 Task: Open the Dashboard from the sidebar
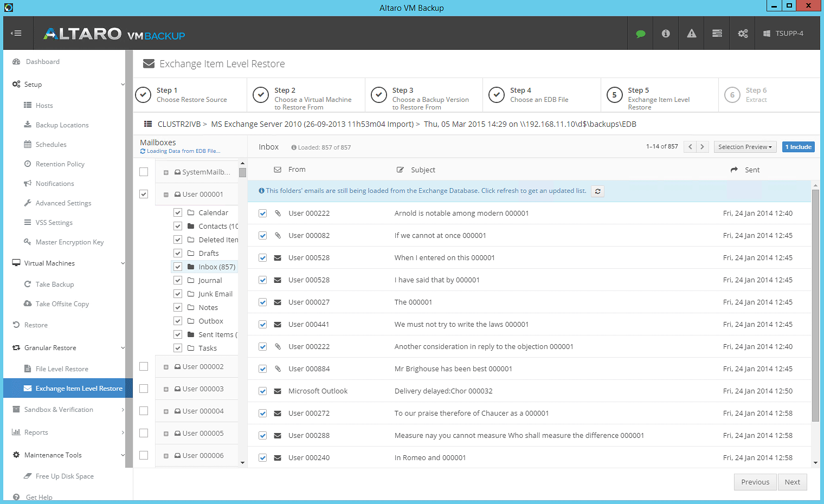coord(43,61)
